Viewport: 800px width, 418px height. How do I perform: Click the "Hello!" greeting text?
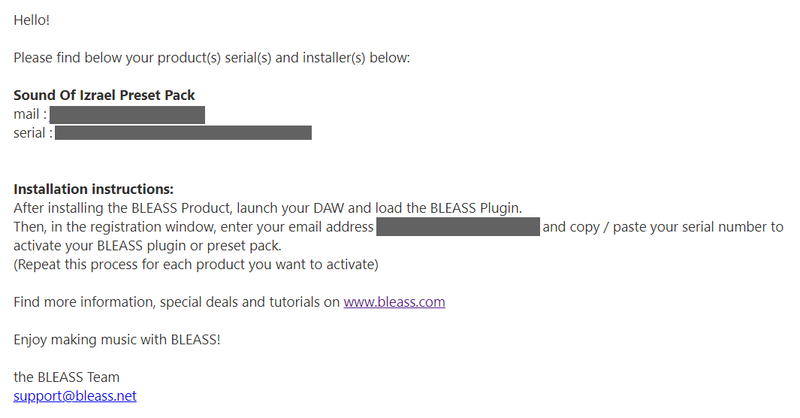tap(32, 20)
